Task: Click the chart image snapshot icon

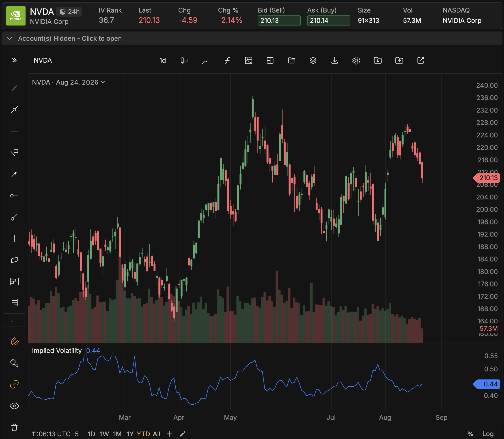Action: (248, 60)
